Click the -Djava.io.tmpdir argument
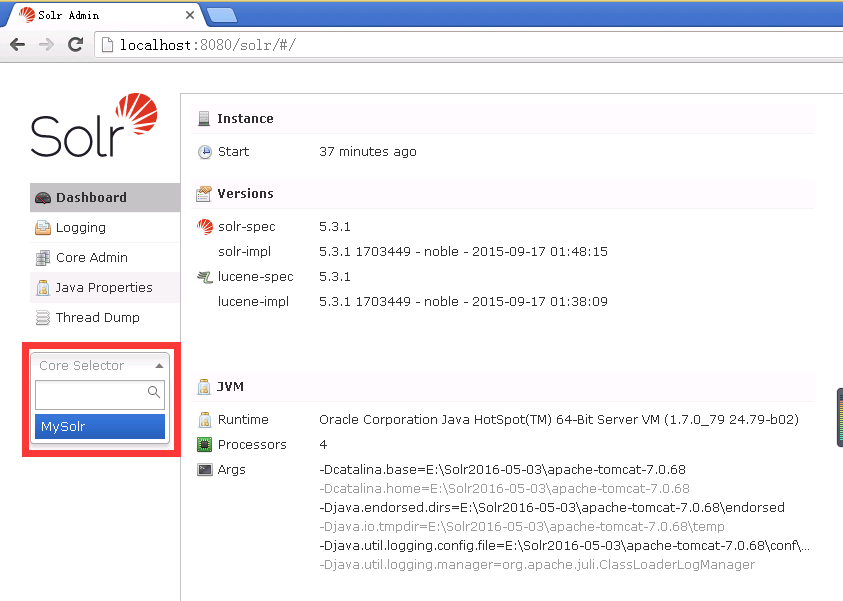This screenshot has width=843, height=601. 521,526
